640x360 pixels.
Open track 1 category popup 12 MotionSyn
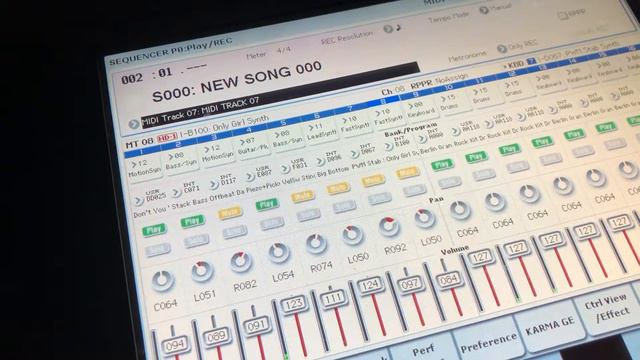(145, 168)
